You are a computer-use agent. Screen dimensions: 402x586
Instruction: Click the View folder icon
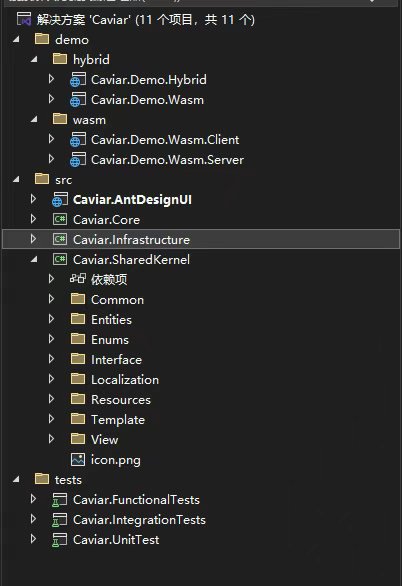(x=78, y=439)
